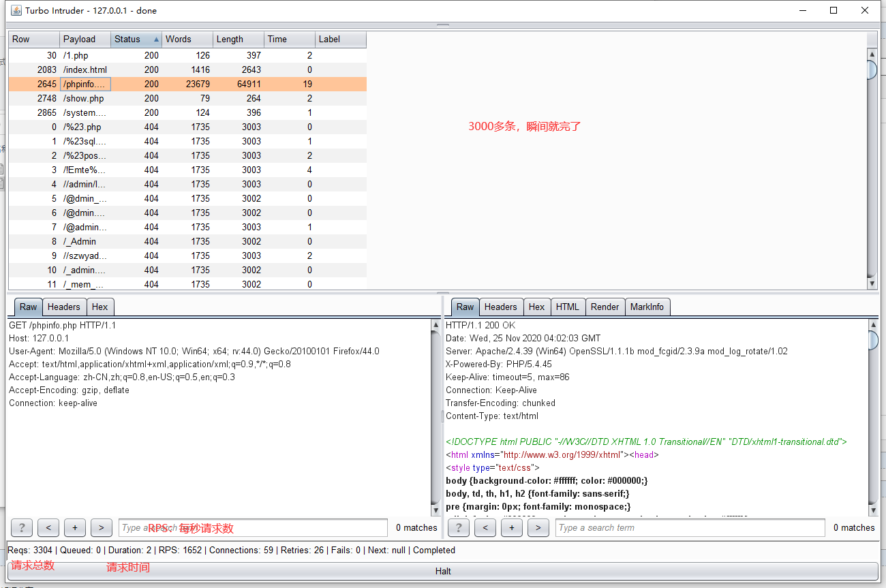The width and height of the screenshot is (886, 588).
Task: Click results table scrollbar down arrow
Action: [x=872, y=283]
